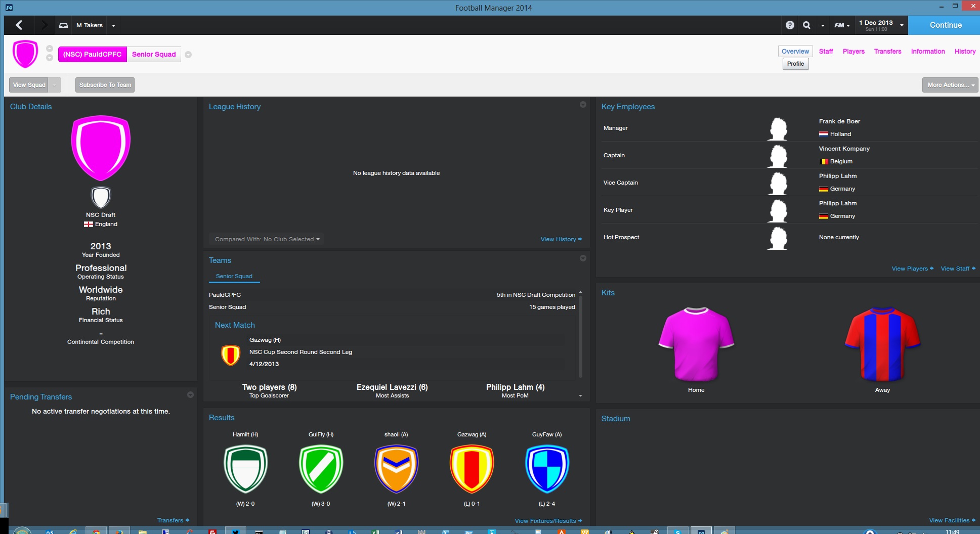The image size is (980, 534).
Task: Open the View Staff link
Action: point(958,269)
